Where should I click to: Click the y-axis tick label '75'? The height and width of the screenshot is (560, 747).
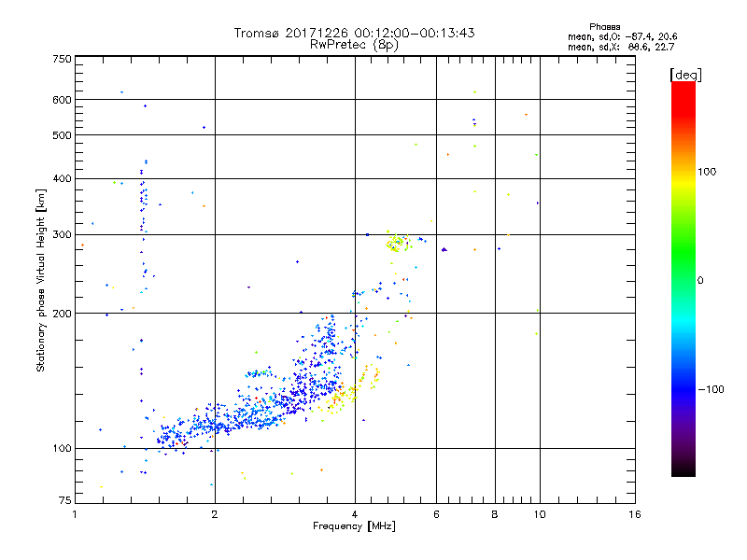pyautogui.click(x=65, y=500)
